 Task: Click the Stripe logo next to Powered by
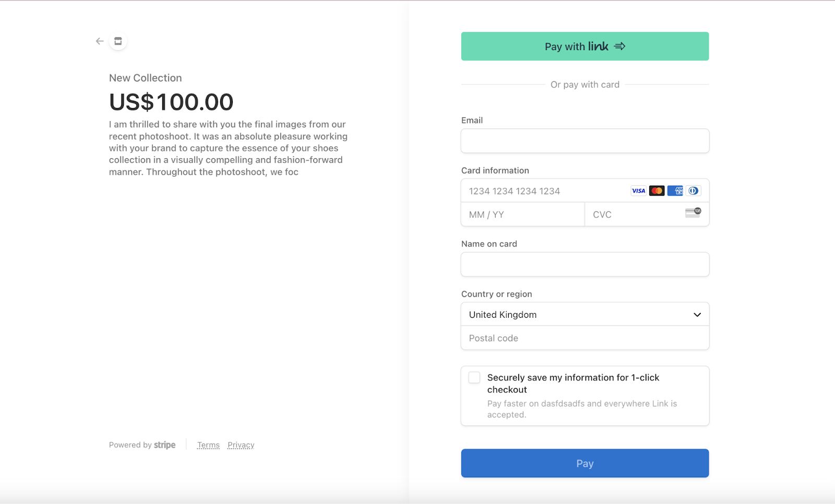[x=164, y=445]
